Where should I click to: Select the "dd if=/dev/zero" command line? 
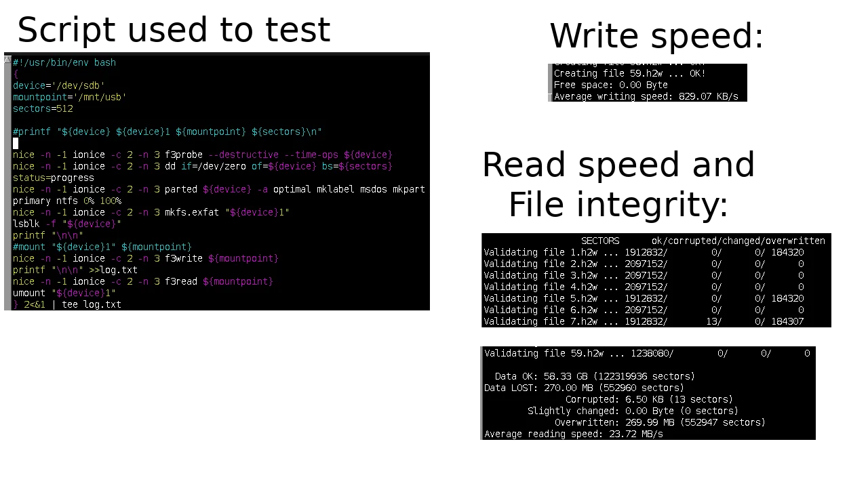click(203, 166)
